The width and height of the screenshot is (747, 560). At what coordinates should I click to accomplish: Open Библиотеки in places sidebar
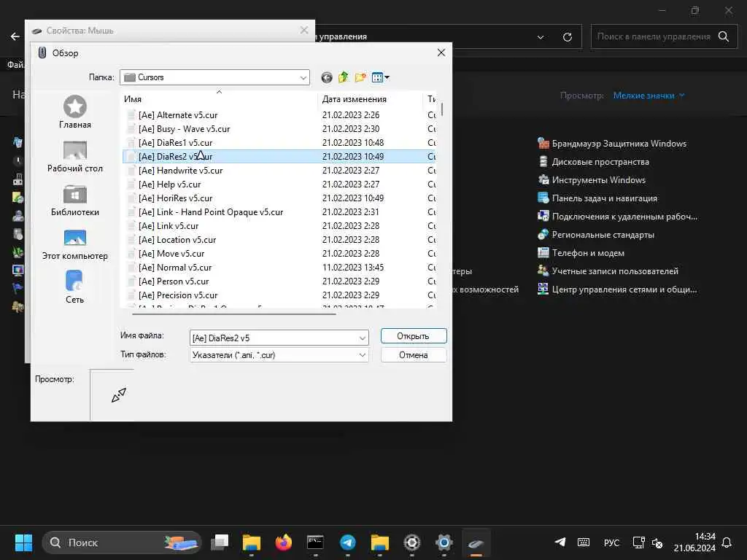coord(75,200)
